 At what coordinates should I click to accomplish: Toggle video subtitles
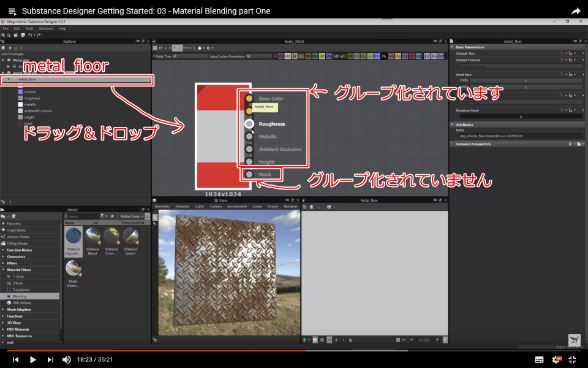coord(539,360)
